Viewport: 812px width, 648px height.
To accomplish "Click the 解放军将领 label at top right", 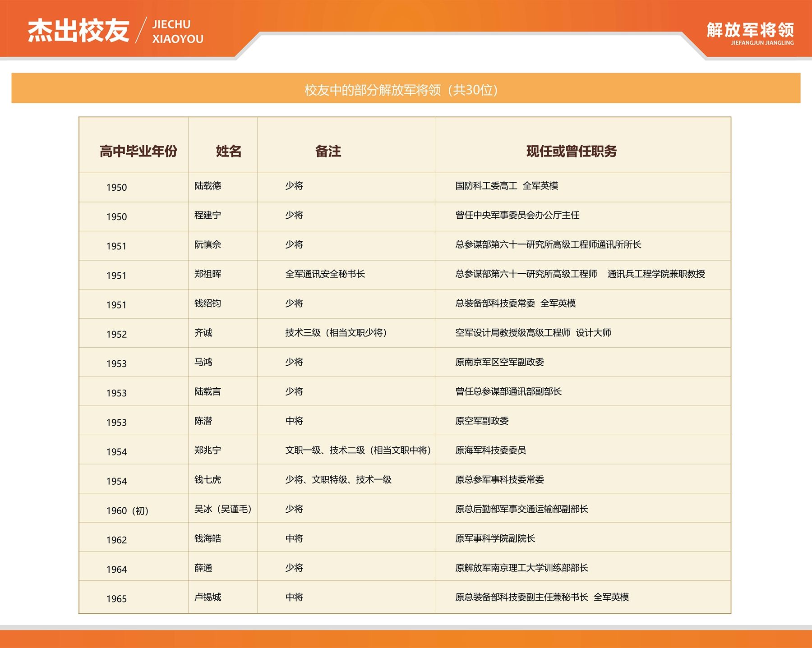I will [x=750, y=30].
